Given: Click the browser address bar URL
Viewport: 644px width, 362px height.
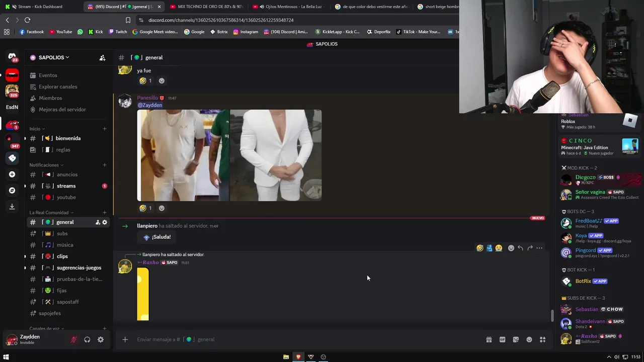Looking at the screenshot, I should coord(221,20).
